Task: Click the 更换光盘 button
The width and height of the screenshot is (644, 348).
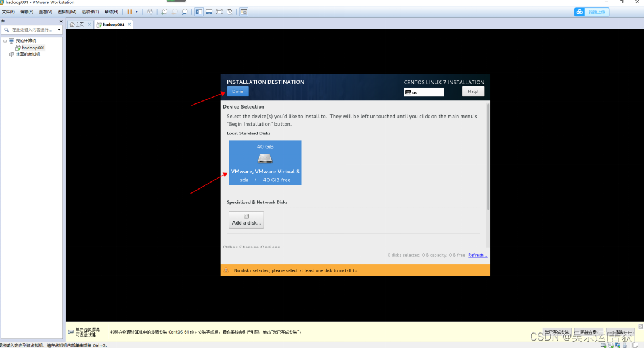Action: pos(589,332)
